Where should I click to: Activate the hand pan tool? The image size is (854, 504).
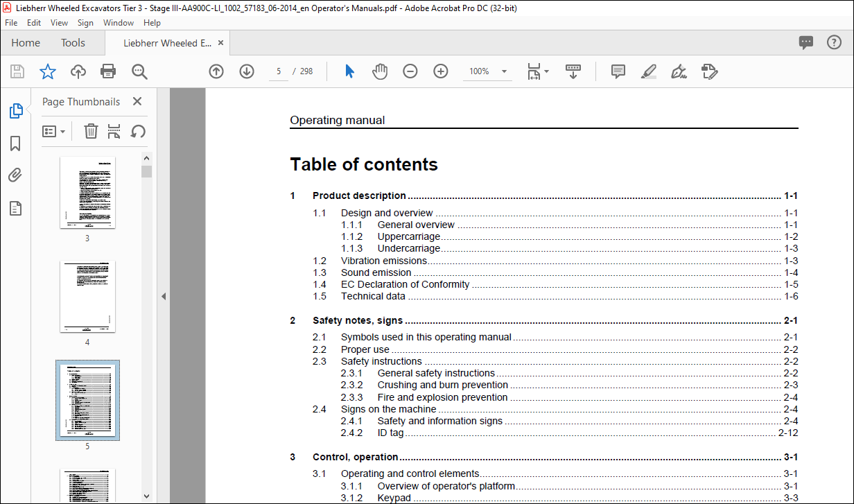point(380,71)
